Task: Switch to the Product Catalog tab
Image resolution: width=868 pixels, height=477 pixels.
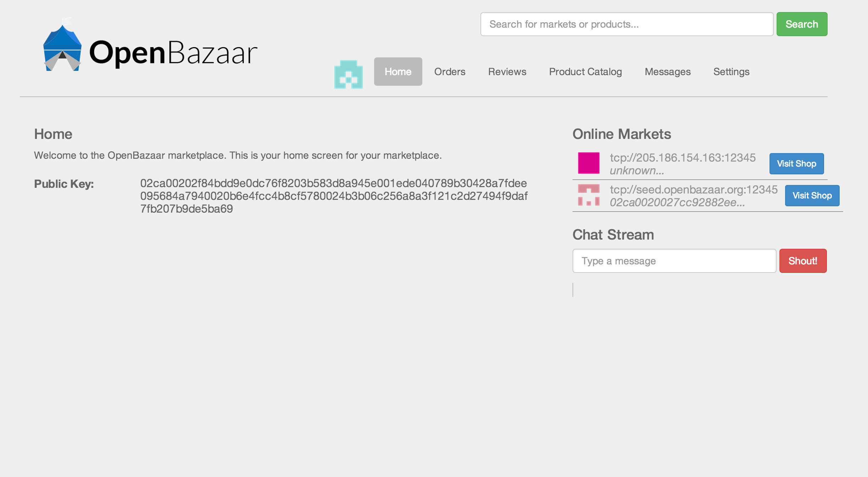Action: click(585, 72)
